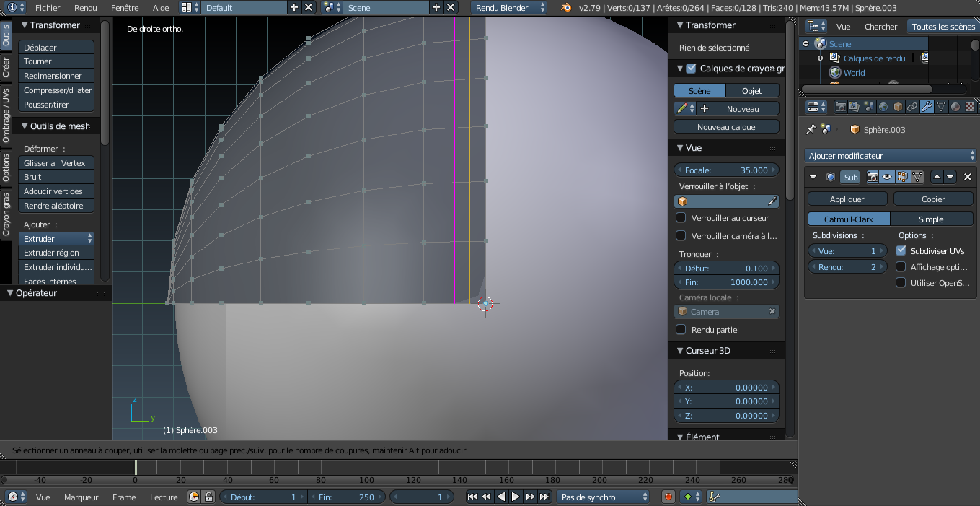
Task: Play the animation in reverse
Action: point(501,497)
